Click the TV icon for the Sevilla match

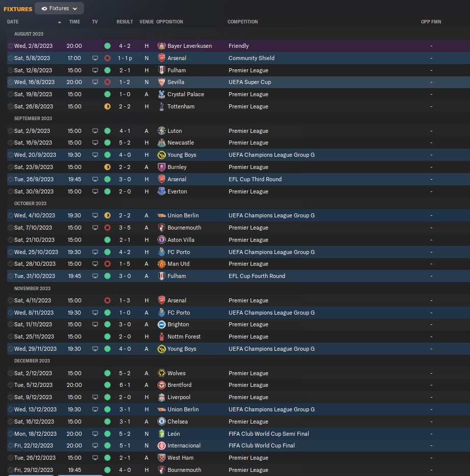(95, 82)
